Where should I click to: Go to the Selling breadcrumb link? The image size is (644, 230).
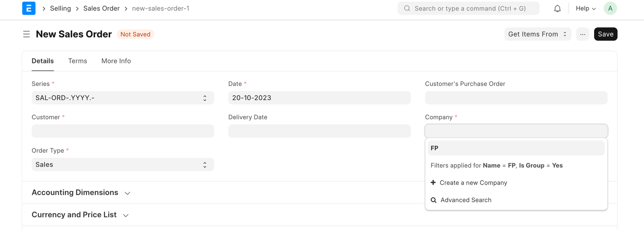(60, 8)
